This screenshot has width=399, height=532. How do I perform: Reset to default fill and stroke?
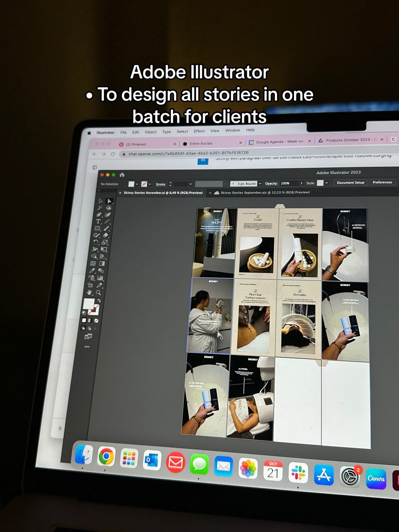[x=84, y=313]
